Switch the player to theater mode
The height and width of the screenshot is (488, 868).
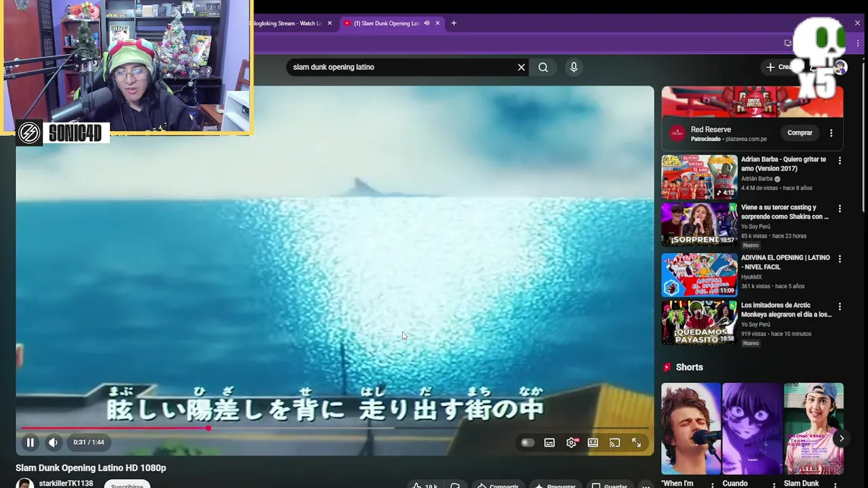(593, 443)
